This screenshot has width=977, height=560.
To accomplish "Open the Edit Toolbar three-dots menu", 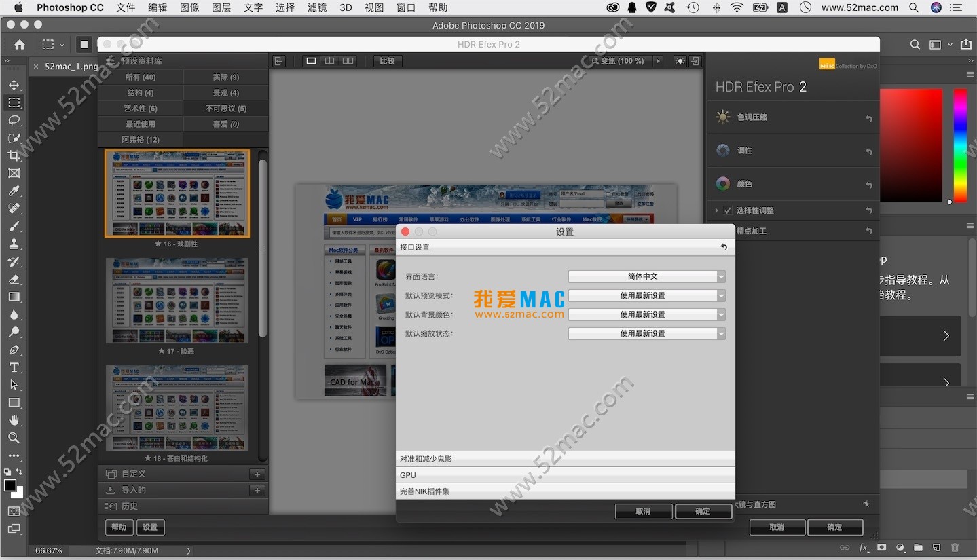I will click(x=14, y=456).
